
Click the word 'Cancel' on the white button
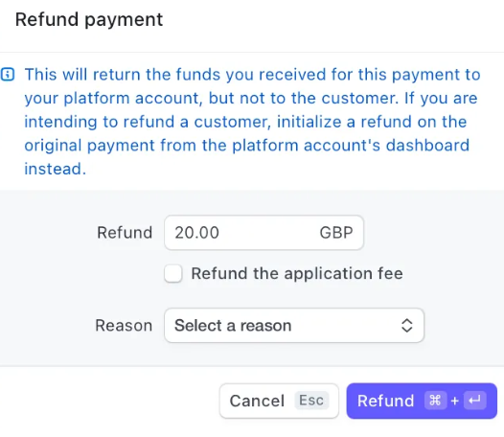(257, 401)
